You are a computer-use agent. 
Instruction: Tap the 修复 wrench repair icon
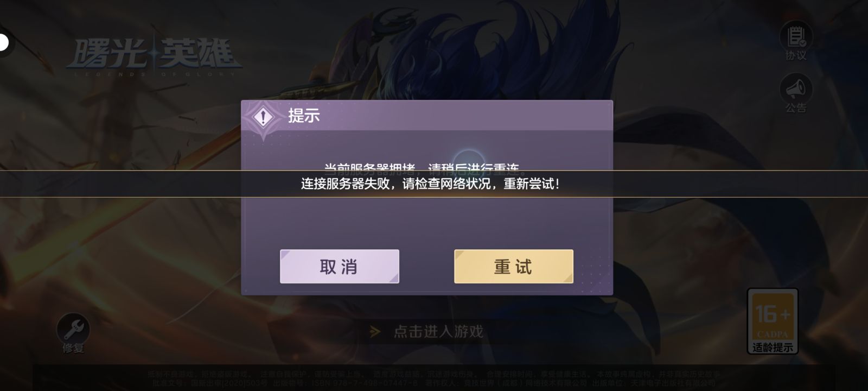point(73,329)
